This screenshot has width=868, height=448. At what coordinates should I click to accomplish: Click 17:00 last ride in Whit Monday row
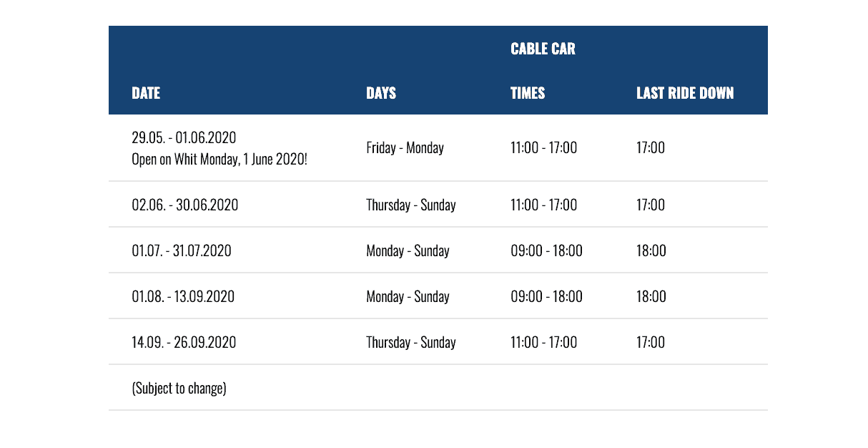click(x=650, y=148)
